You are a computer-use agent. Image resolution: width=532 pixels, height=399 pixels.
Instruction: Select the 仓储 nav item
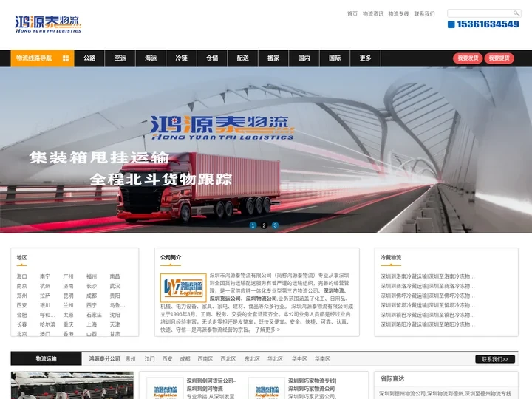[x=212, y=58]
